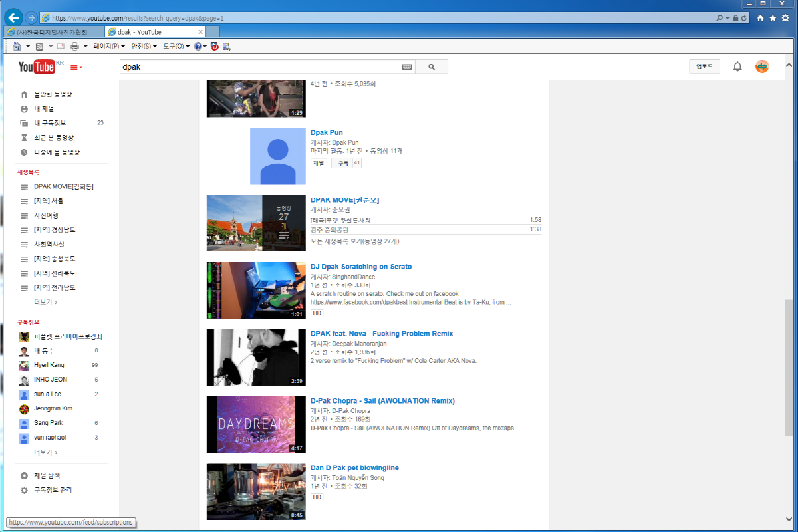The width and height of the screenshot is (798, 532).
Task: Open the DJ Dpak Scratching on Serato link
Action: tap(361, 267)
